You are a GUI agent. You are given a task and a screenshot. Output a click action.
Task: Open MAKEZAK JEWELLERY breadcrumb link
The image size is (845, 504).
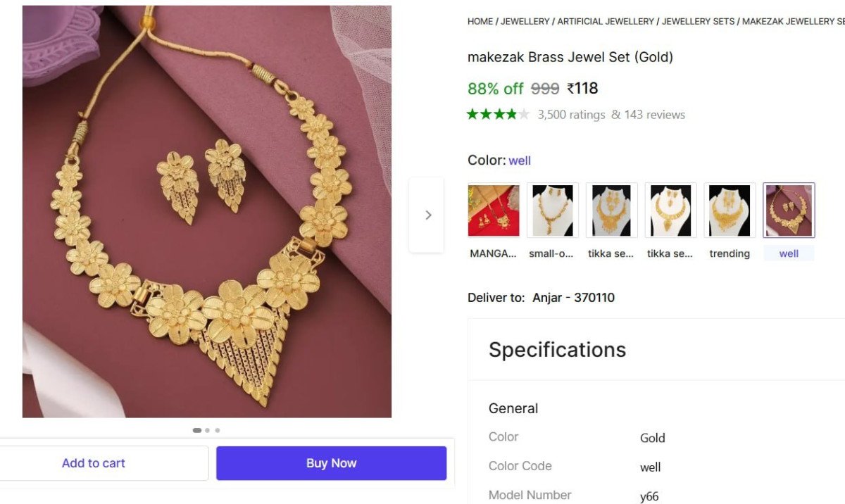(x=792, y=22)
